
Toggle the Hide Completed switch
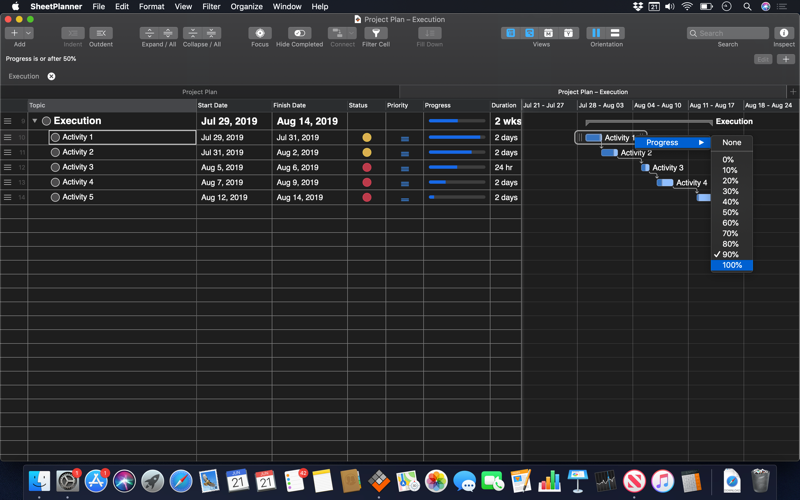(x=299, y=33)
